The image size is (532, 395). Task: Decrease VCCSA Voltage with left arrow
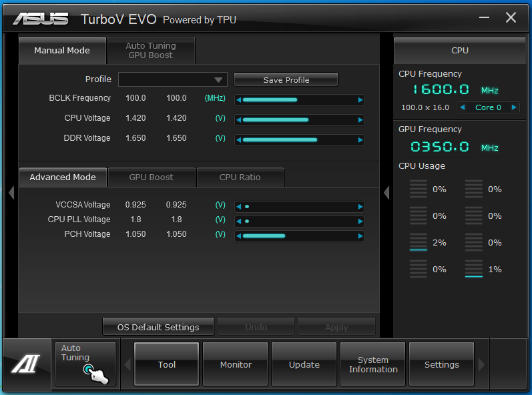pos(239,207)
